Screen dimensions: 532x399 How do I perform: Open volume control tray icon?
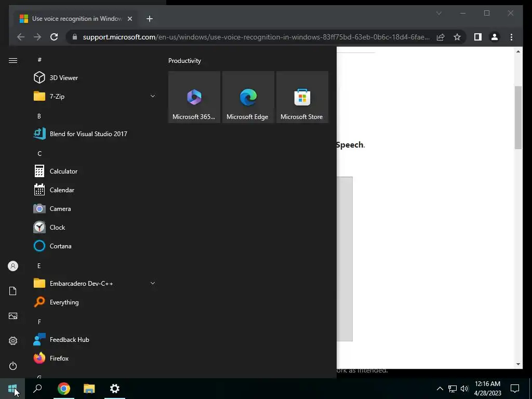464,389
